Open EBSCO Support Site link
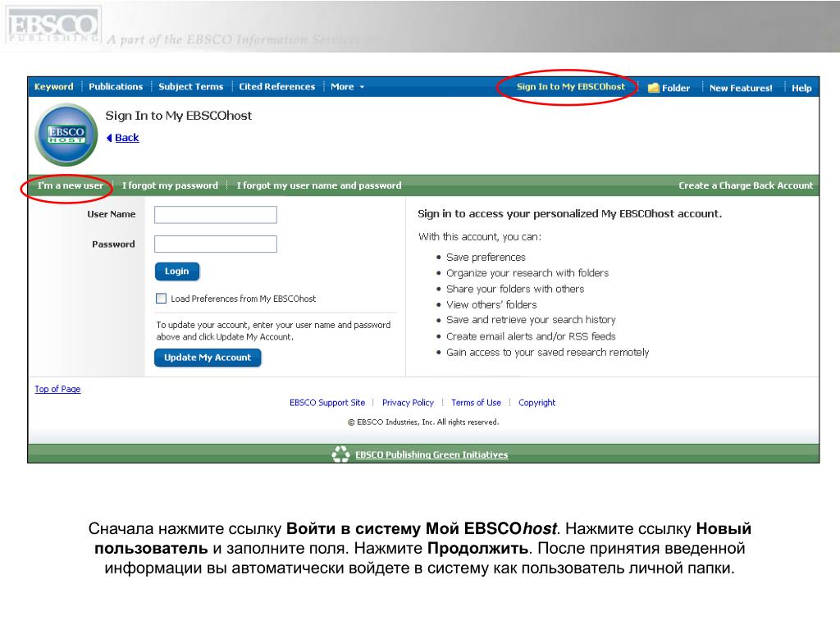840x630 pixels. [x=327, y=403]
